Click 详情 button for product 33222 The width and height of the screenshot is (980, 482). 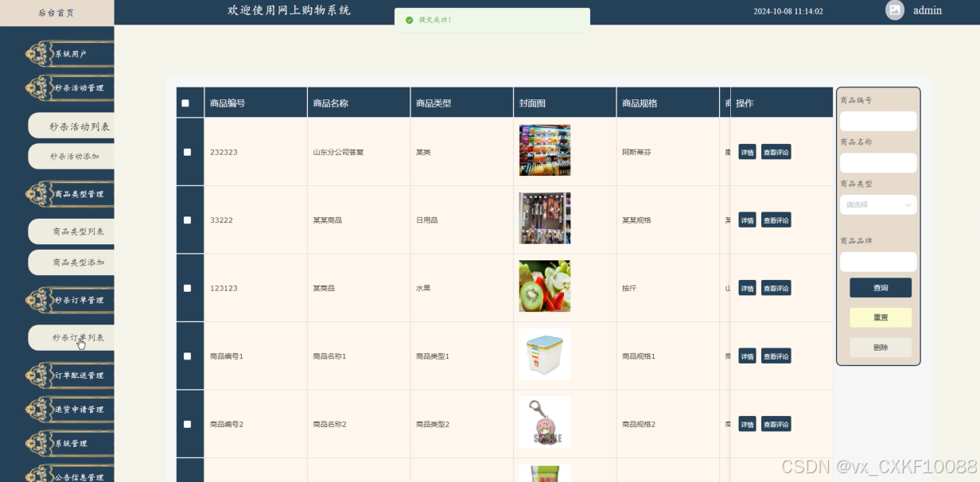747,220
